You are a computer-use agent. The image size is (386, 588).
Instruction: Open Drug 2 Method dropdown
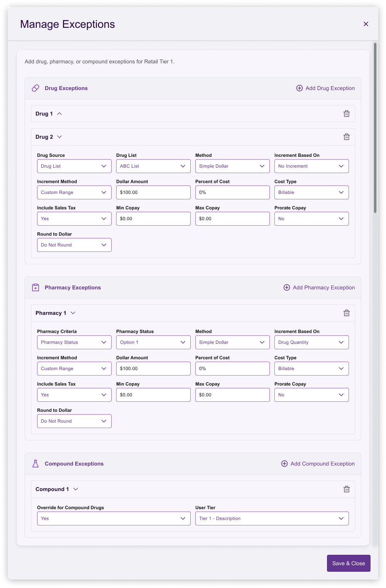tap(232, 166)
